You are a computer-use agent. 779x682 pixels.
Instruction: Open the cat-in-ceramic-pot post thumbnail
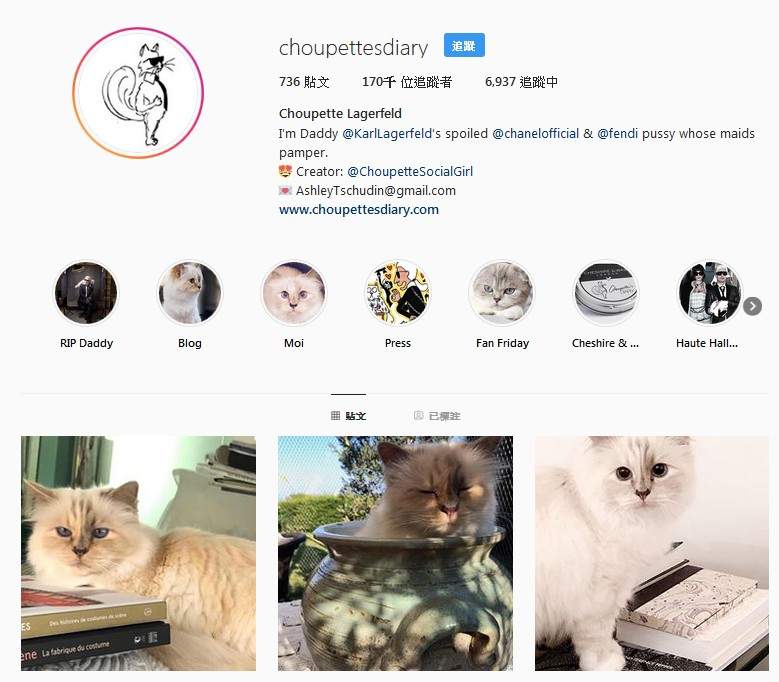(x=395, y=553)
